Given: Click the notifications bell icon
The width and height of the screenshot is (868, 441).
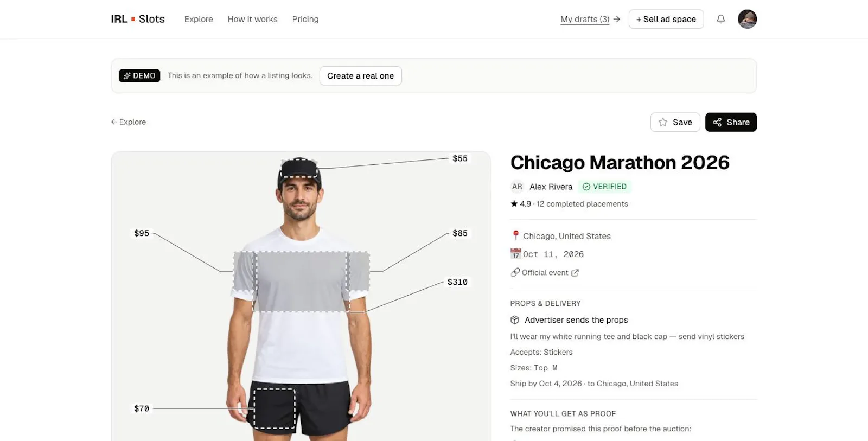Looking at the screenshot, I should click(x=720, y=19).
